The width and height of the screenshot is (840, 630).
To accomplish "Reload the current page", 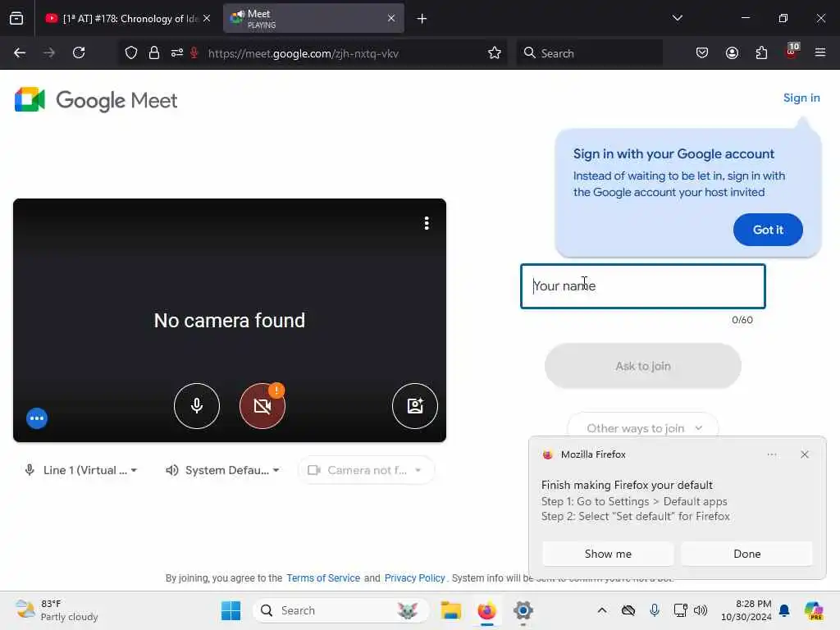I will (79, 52).
